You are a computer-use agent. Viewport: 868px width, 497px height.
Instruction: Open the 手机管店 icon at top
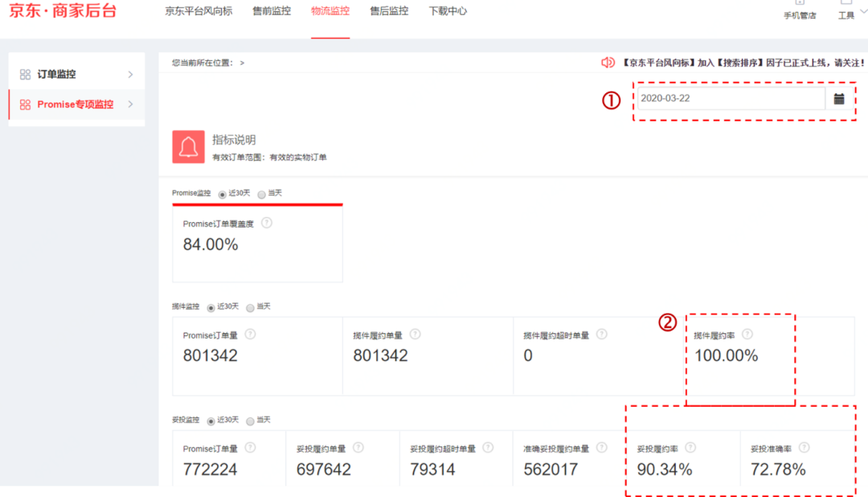pos(800,2)
